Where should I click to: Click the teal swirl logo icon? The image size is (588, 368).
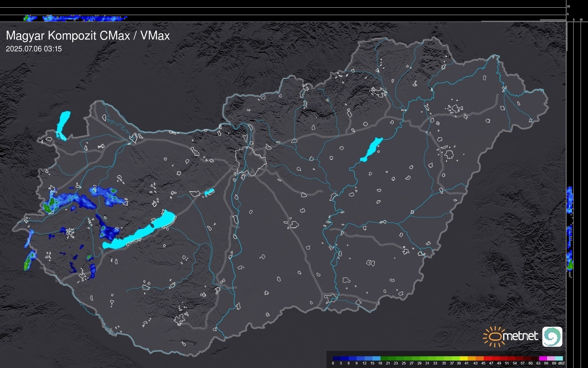[x=552, y=336]
